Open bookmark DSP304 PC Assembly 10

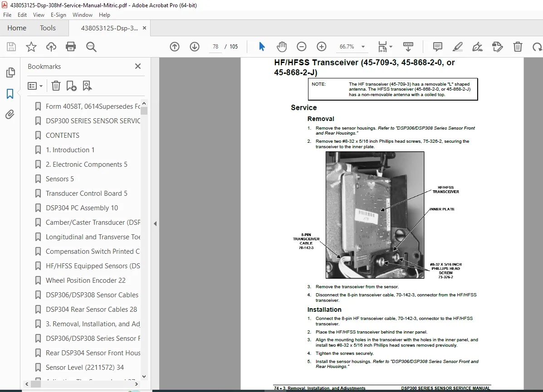(x=82, y=208)
